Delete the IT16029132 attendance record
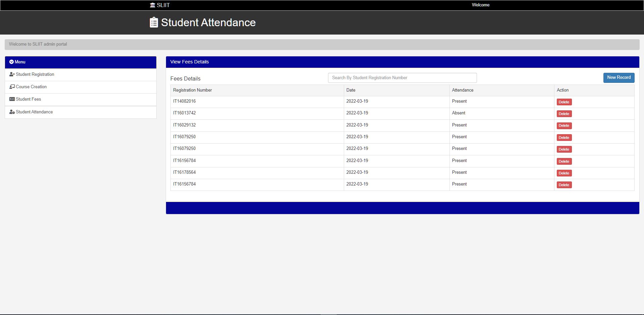644x315 pixels. pos(564,125)
